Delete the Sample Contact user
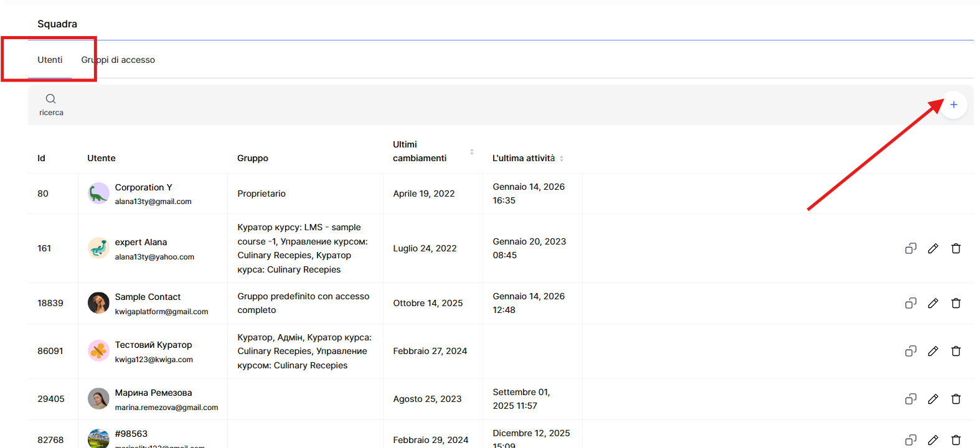Viewport: 980px width, 448px height. coord(956,303)
